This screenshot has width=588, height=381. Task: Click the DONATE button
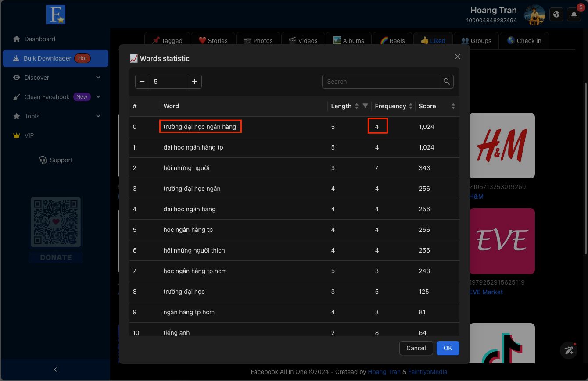56,257
